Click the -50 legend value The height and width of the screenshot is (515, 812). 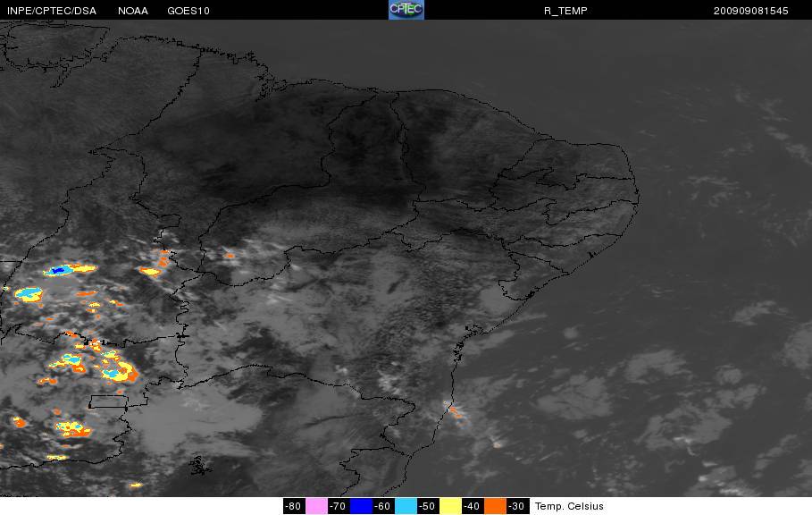(428, 506)
